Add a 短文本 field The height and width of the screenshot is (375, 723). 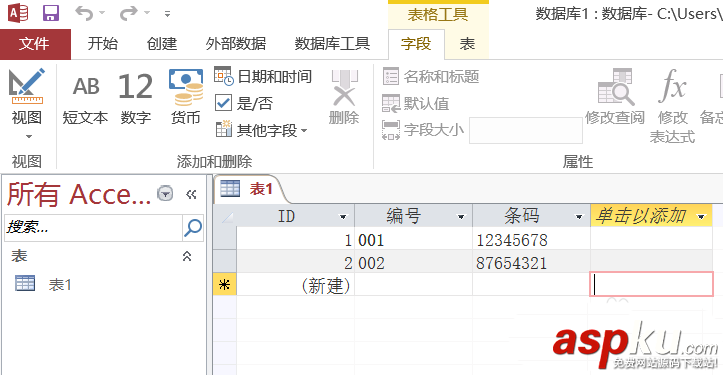pyautogui.click(x=85, y=99)
